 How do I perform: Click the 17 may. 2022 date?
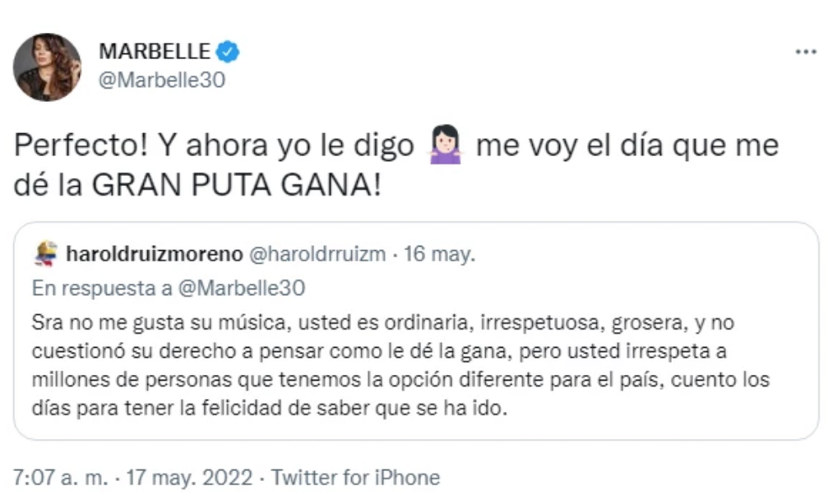(189, 478)
